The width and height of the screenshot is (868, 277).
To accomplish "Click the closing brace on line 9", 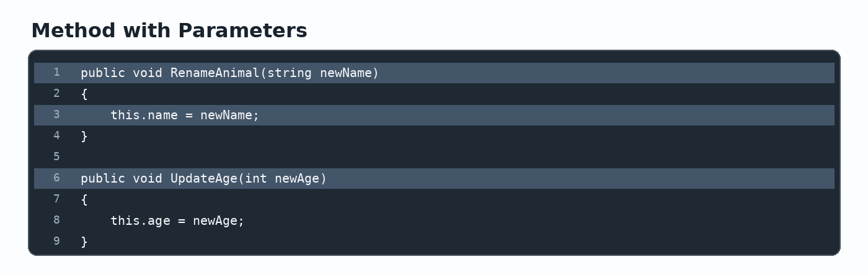I will [x=84, y=242].
